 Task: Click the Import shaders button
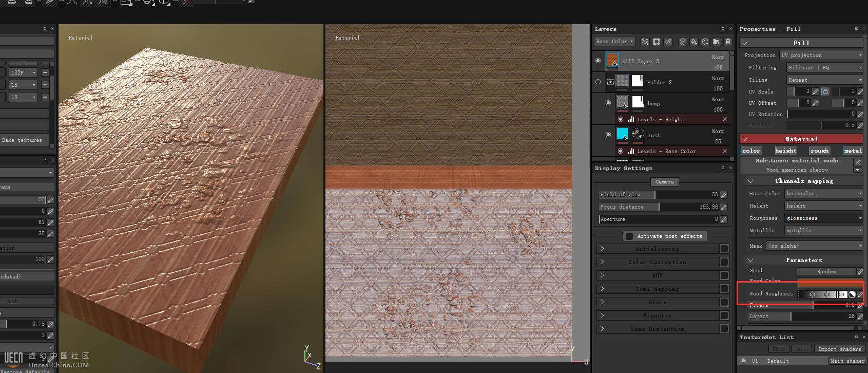tap(839, 349)
